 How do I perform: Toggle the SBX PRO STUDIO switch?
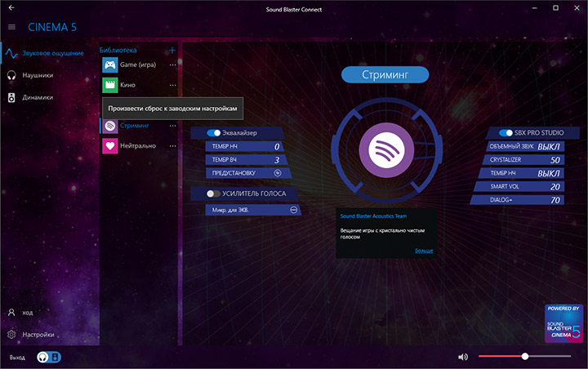pos(506,133)
